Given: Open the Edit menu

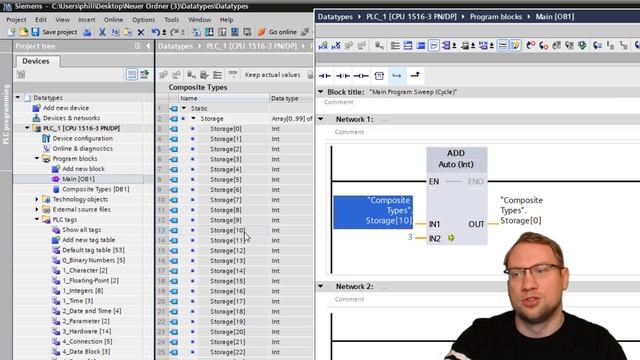Looking at the screenshot, I should click(x=40, y=20).
